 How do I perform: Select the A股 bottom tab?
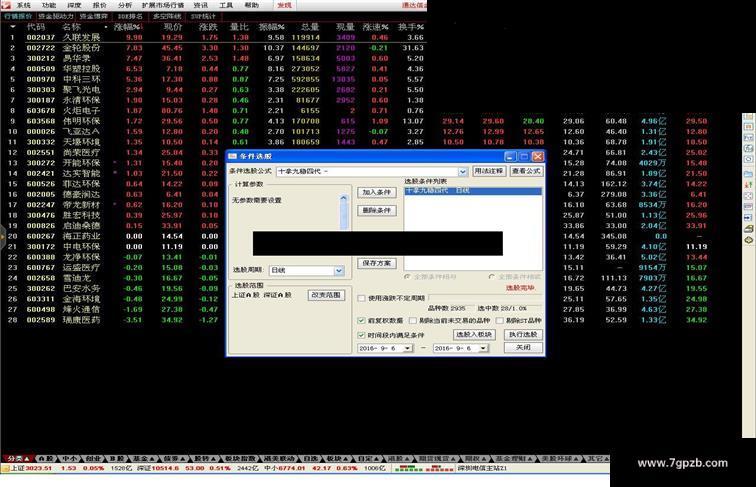(46, 458)
